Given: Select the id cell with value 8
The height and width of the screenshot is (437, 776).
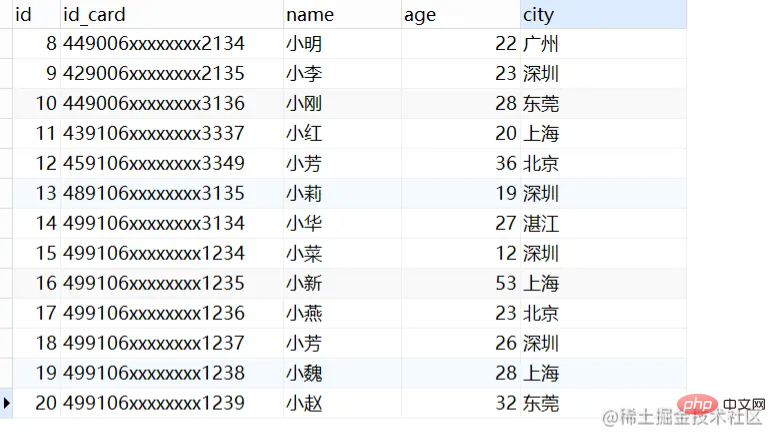Looking at the screenshot, I should pos(36,44).
